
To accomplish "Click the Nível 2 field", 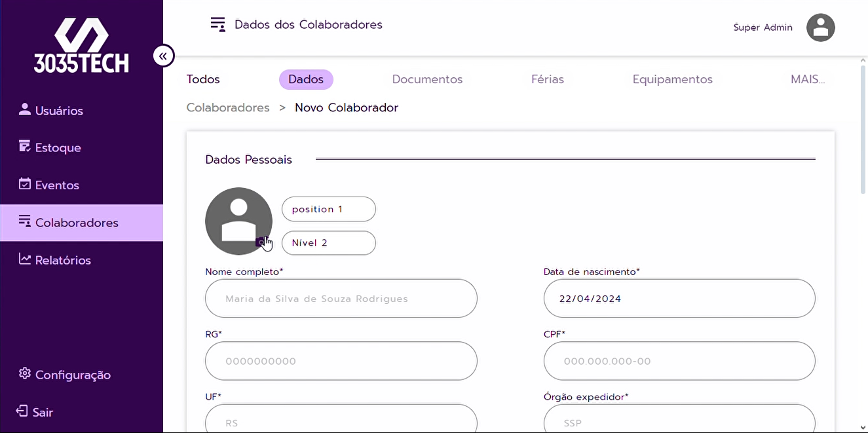I will pos(329,242).
